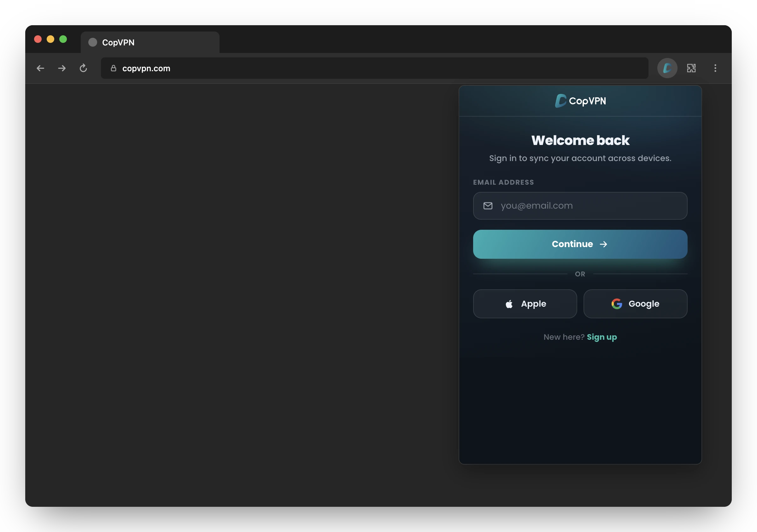Click the CopVPN logo in popup header
The image size is (757, 532).
click(580, 101)
